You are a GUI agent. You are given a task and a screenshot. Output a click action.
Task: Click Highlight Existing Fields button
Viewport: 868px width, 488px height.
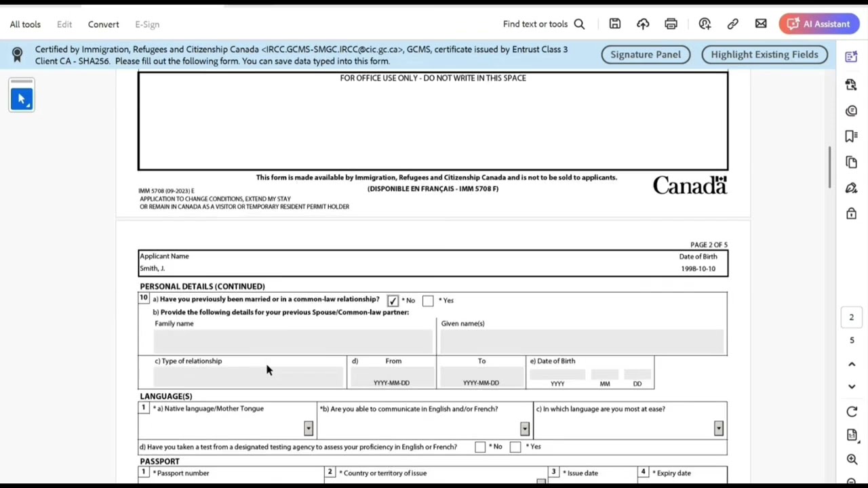(765, 54)
